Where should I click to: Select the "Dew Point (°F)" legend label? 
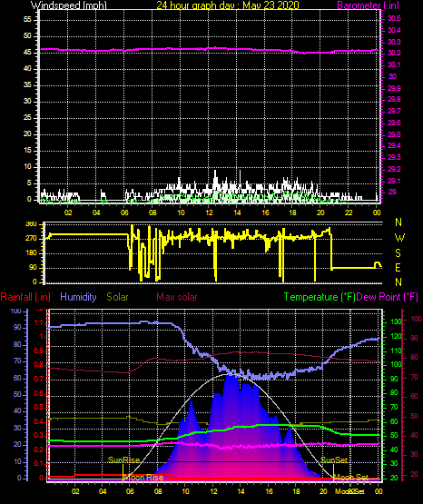(388, 297)
